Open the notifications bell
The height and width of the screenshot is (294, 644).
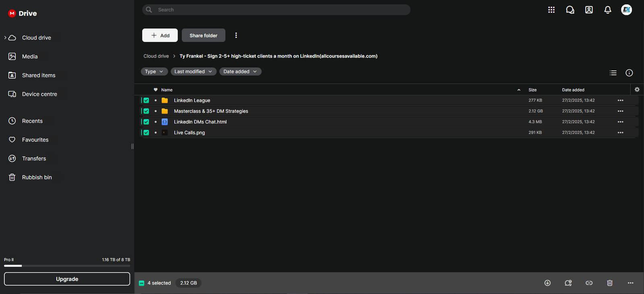click(608, 10)
